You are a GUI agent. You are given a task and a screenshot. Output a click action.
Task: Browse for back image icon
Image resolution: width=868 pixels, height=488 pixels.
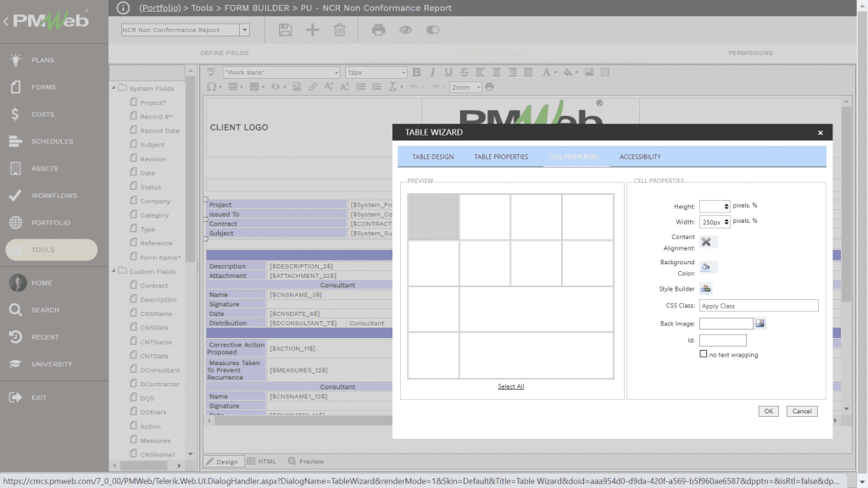pyautogui.click(x=760, y=323)
